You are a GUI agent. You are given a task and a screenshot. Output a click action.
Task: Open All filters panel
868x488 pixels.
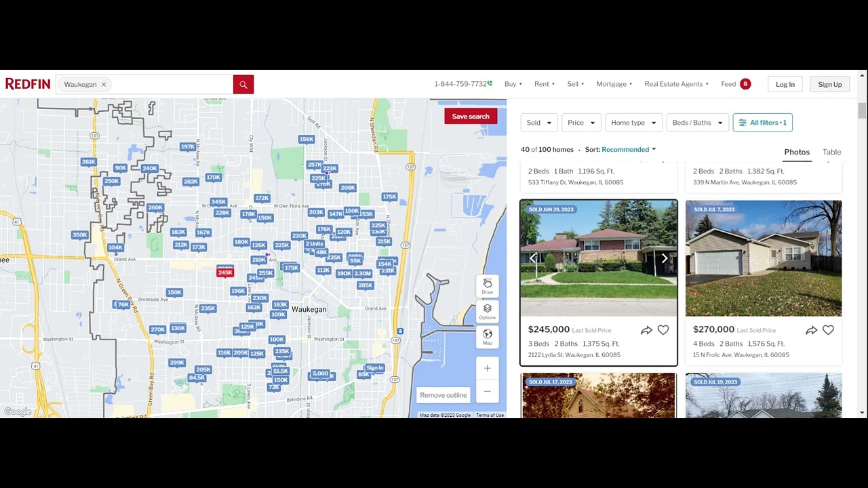(x=762, y=123)
